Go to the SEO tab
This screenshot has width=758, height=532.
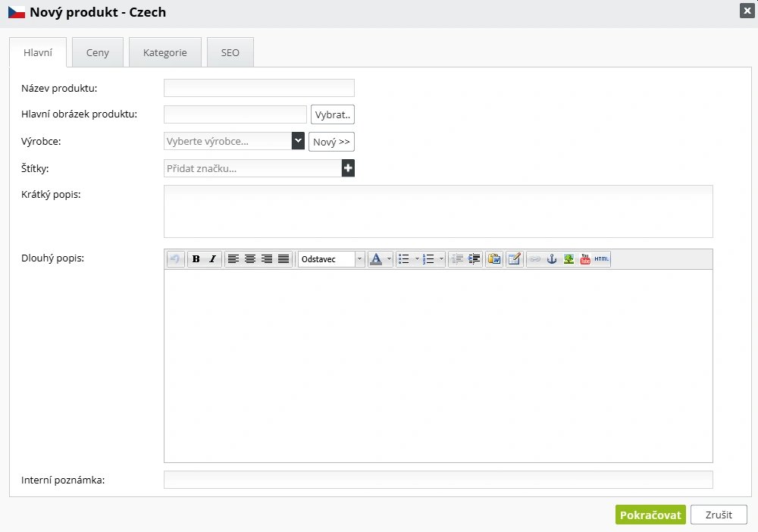(230, 53)
